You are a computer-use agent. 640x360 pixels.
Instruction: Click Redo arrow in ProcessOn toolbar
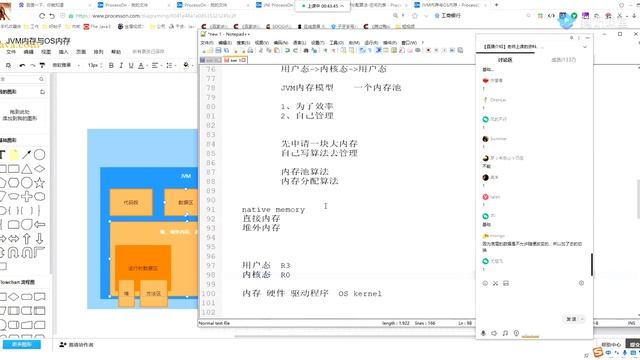pos(32,65)
